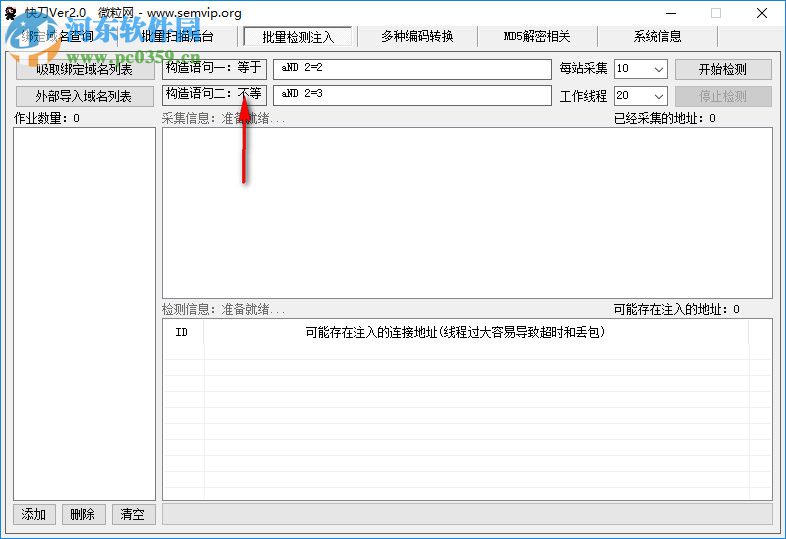Click the 每站采集 label
This screenshot has width=786, height=539.
click(583, 68)
